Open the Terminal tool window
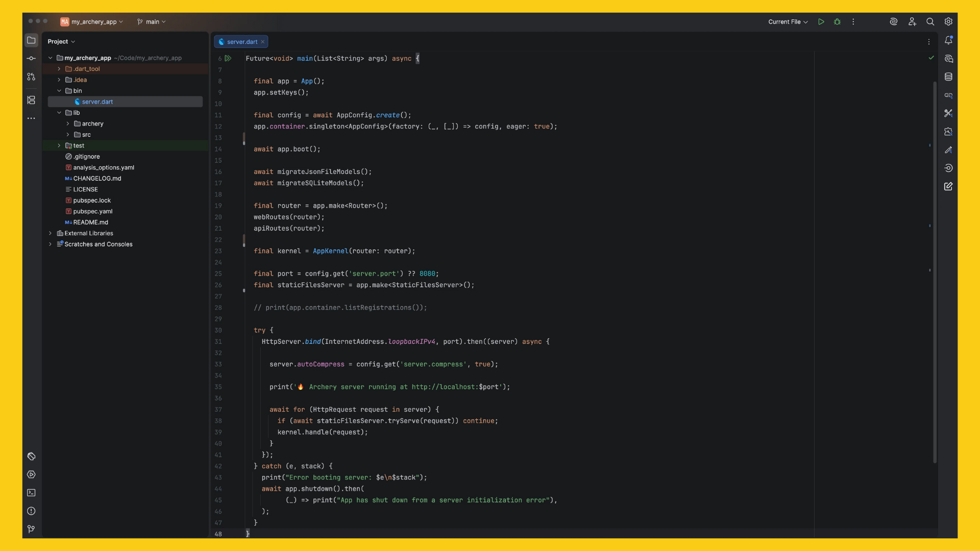The image size is (980, 551). point(31,493)
